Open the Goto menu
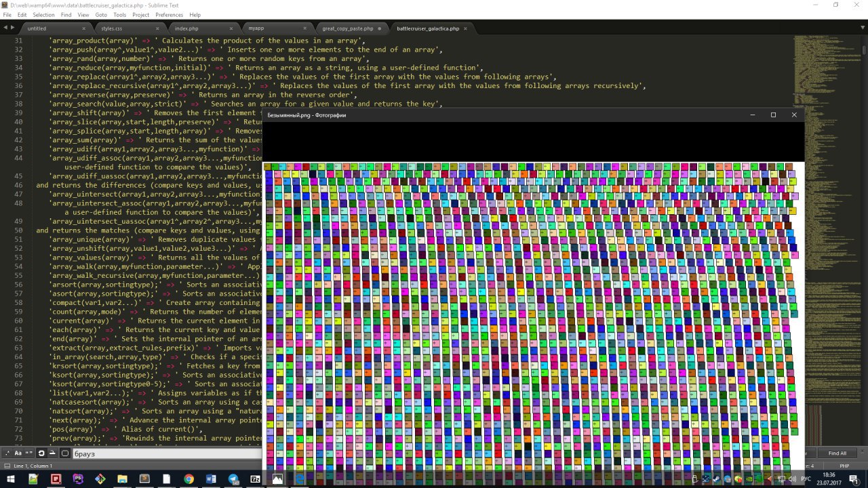The height and width of the screenshot is (488, 868). tap(101, 14)
